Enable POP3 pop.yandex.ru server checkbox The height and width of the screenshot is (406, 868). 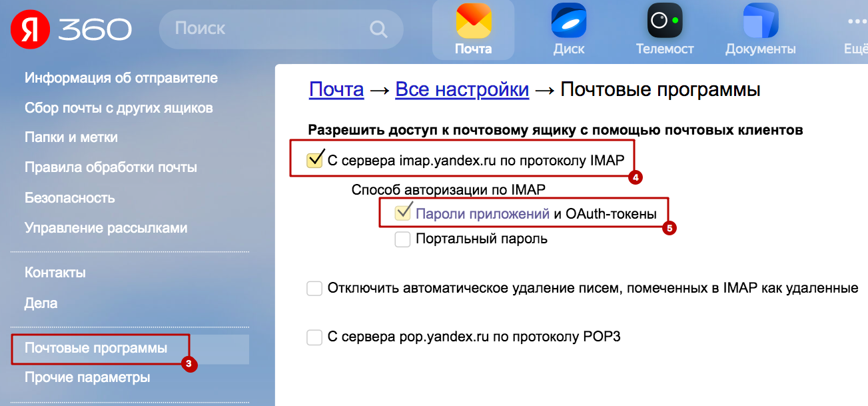(x=314, y=337)
